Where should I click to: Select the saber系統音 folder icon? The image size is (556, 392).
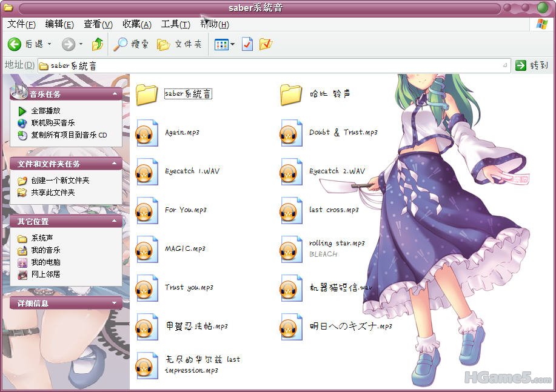(x=147, y=94)
